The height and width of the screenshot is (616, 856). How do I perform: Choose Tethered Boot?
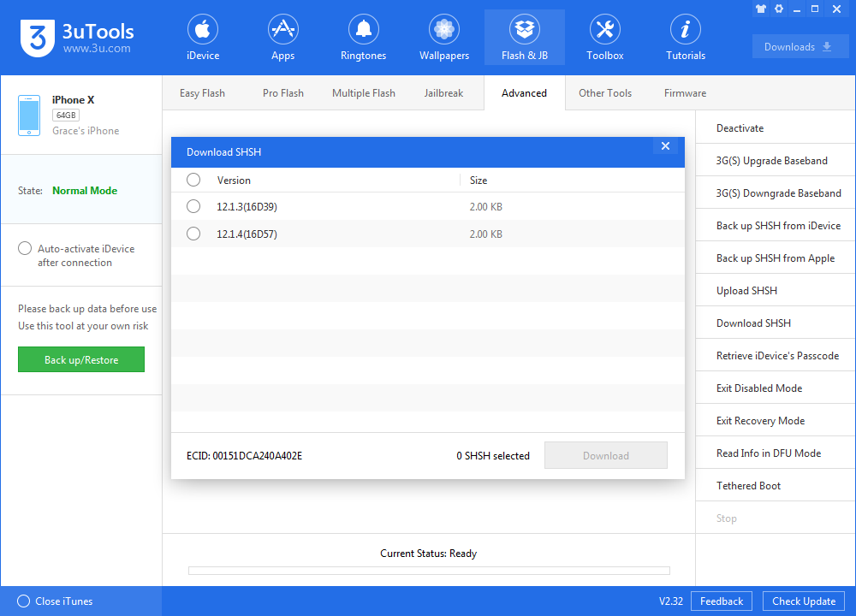click(x=776, y=485)
